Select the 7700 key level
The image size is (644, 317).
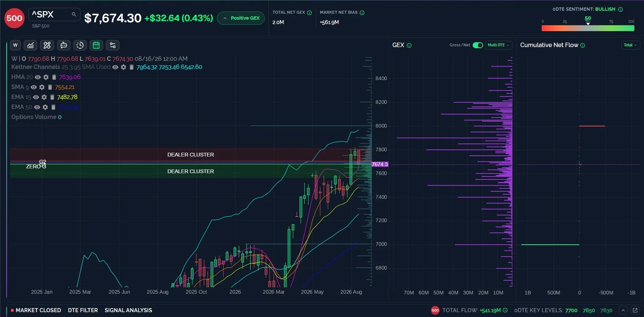coord(571,310)
